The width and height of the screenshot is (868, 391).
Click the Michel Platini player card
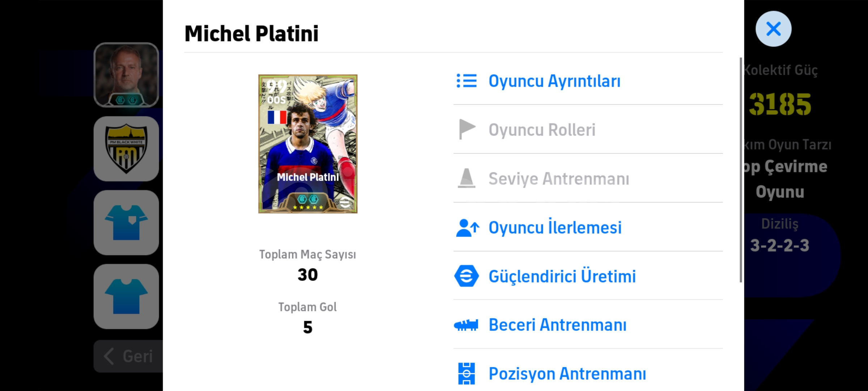tap(308, 144)
